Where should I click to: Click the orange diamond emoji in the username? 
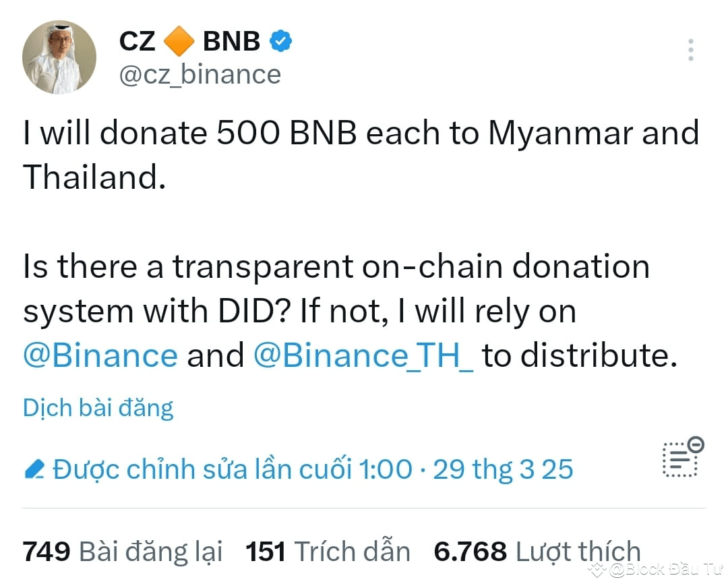coord(180,40)
